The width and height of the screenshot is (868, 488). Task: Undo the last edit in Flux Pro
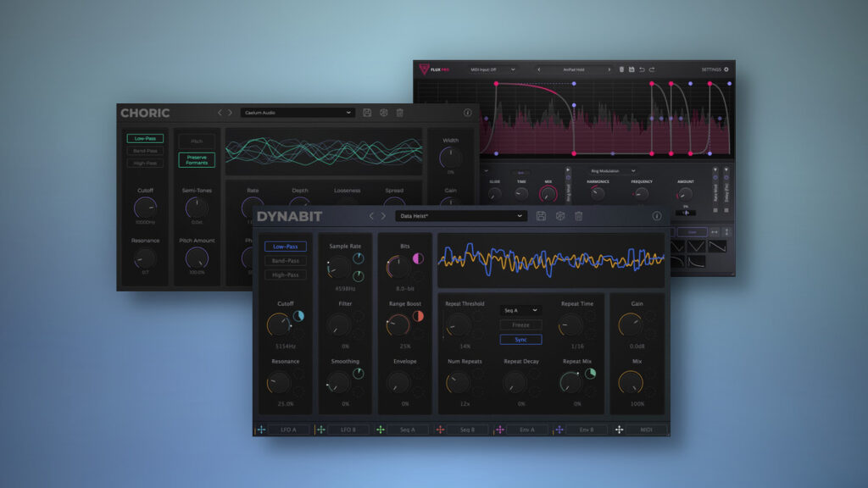[x=641, y=69]
